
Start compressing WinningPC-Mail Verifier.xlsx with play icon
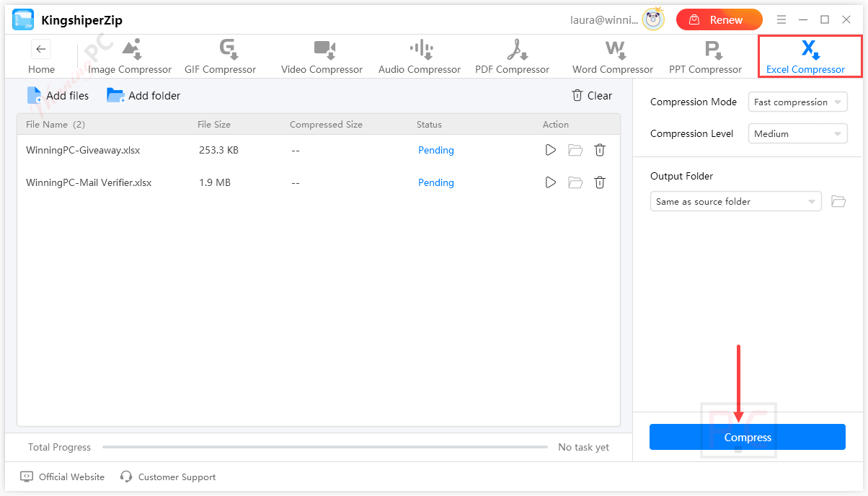pyautogui.click(x=551, y=182)
